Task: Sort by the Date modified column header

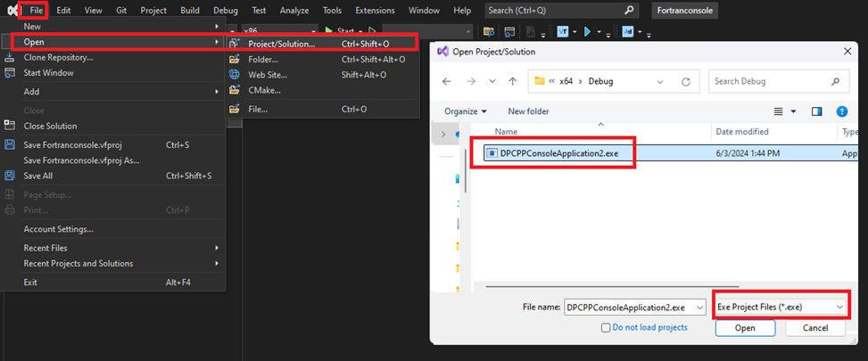Action: pyautogui.click(x=742, y=132)
